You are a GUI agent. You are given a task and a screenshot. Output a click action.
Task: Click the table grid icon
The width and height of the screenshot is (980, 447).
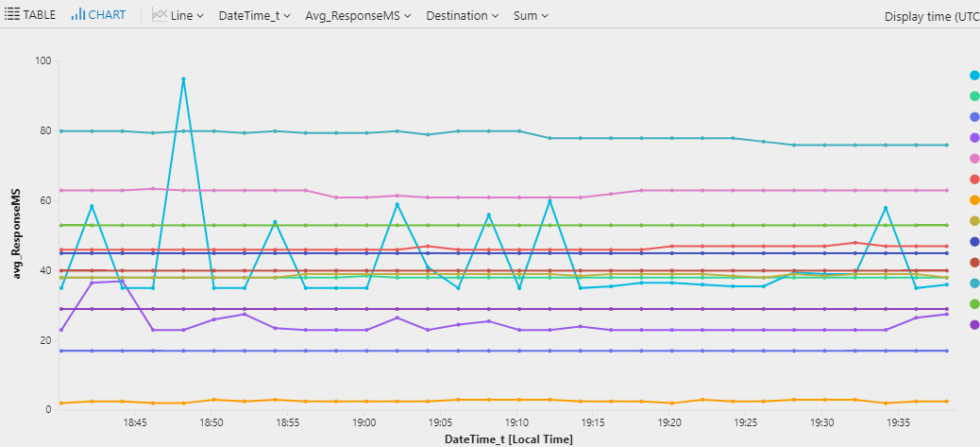point(12,15)
